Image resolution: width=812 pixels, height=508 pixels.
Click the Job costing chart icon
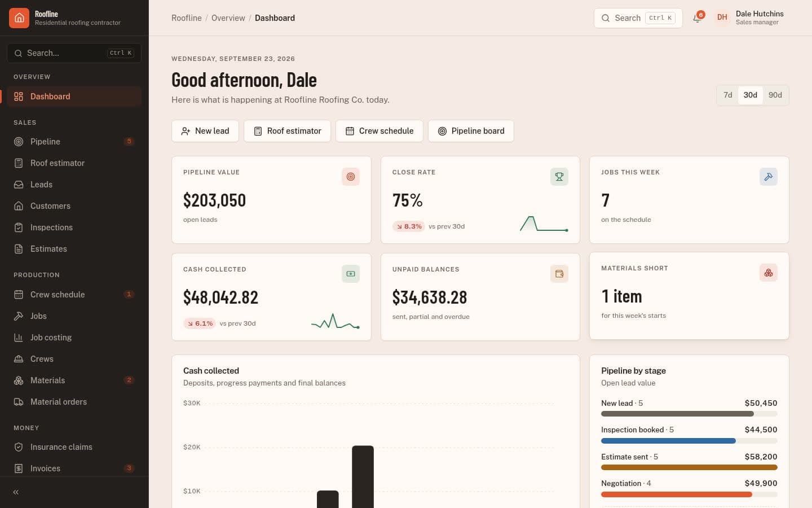[x=19, y=338]
